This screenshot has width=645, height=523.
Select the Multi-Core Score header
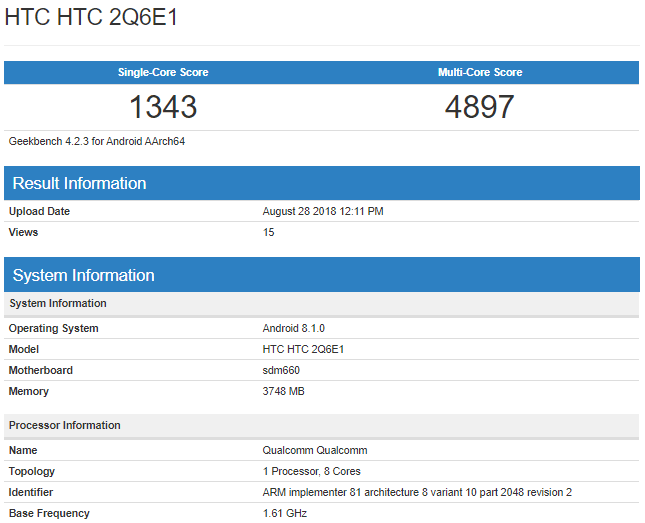point(480,73)
